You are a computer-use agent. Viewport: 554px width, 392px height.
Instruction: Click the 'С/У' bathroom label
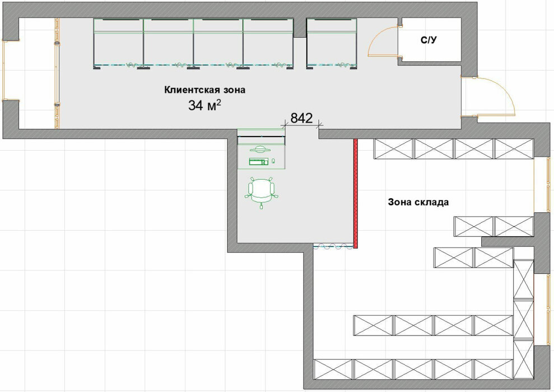[429, 40]
